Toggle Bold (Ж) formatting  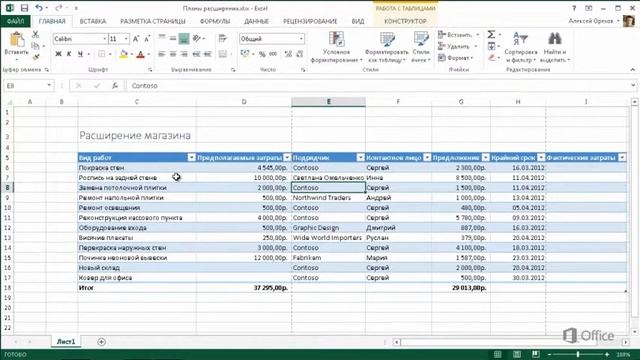(x=58, y=54)
